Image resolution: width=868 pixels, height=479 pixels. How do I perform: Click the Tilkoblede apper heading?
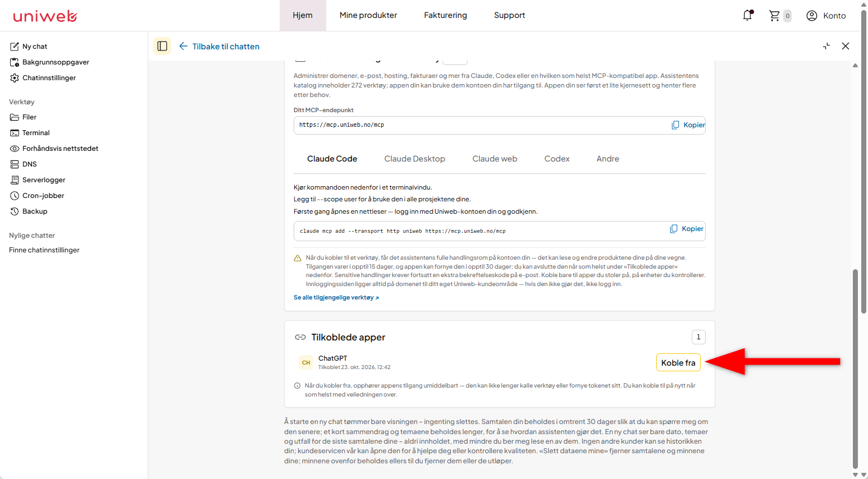(348, 337)
